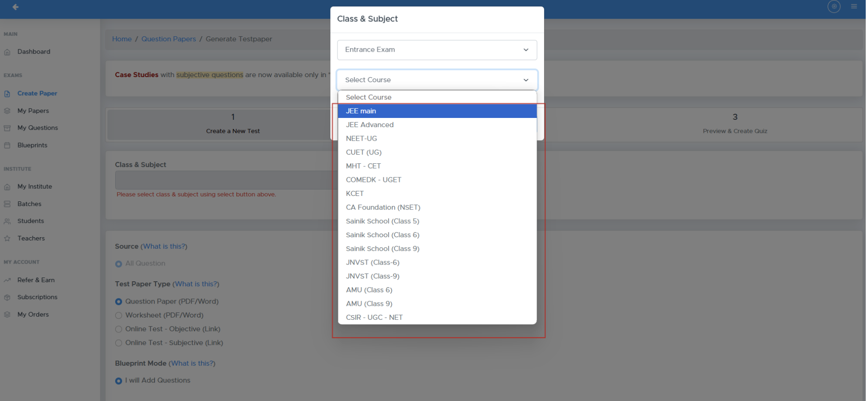Choose KCET from course list

coord(437,194)
